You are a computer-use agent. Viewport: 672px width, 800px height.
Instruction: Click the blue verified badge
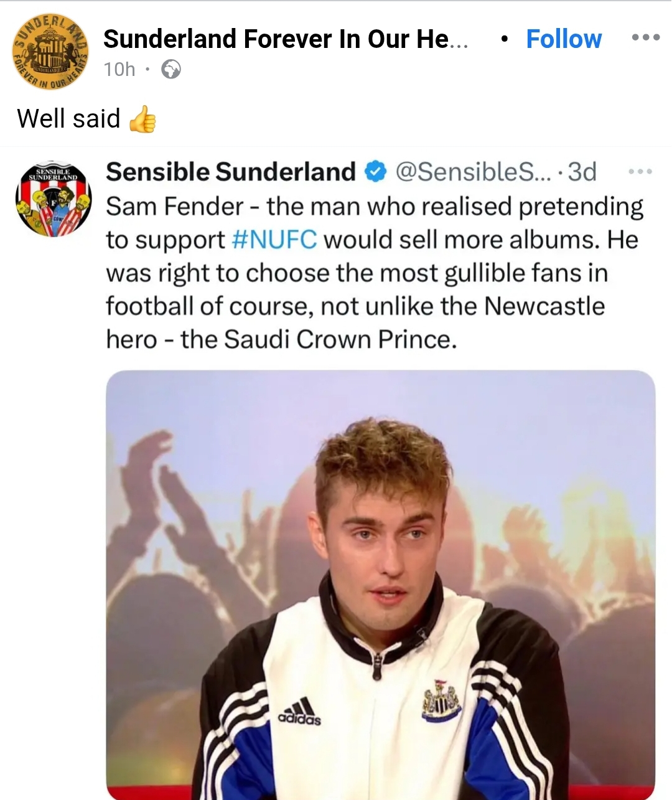tap(375, 171)
